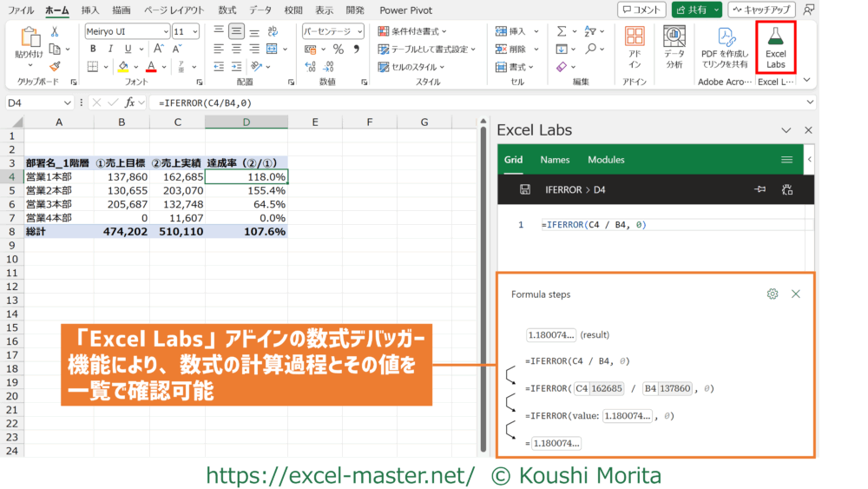Open the fill color yellow swatch button
The width and height of the screenshot is (868, 489).
[x=123, y=66]
